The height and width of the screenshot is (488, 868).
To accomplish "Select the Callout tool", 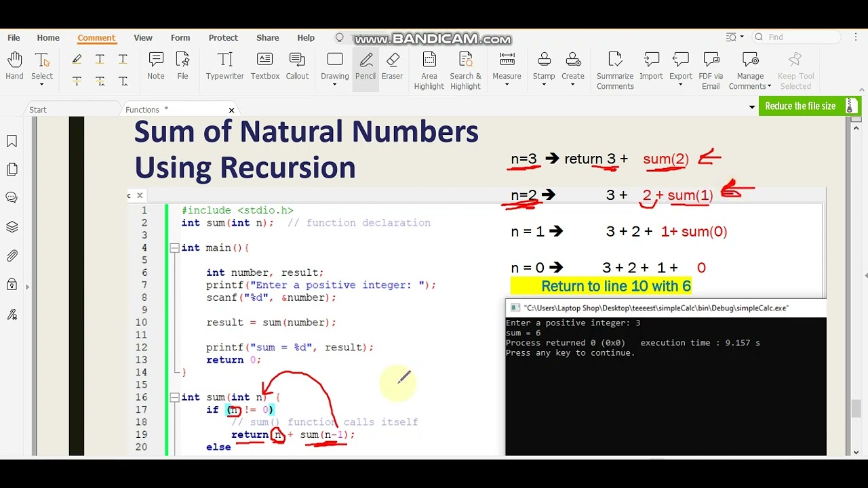I will [x=297, y=66].
